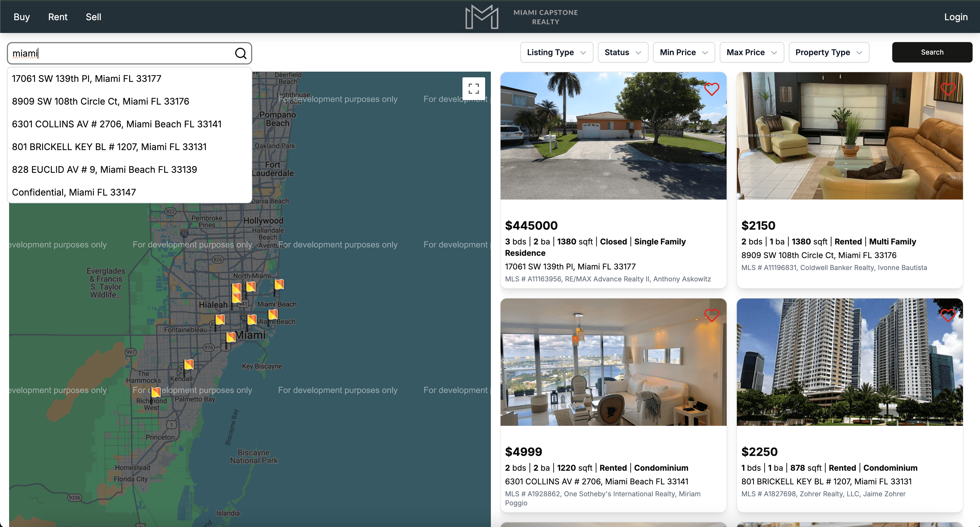Click the Homestead map label
The image size is (980, 527).
pyautogui.click(x=132, y=468)
